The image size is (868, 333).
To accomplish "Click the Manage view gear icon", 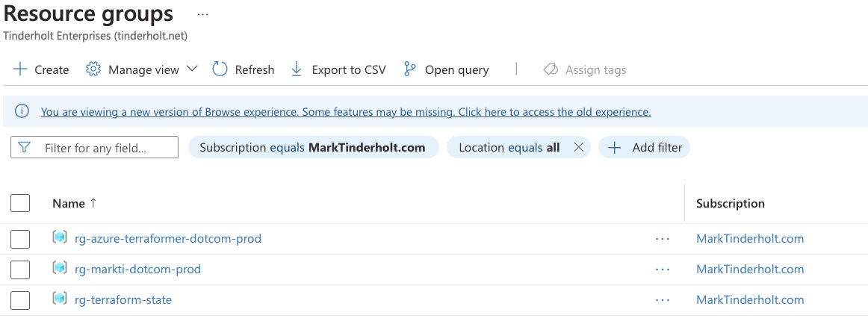I will [x=93, y=69].
